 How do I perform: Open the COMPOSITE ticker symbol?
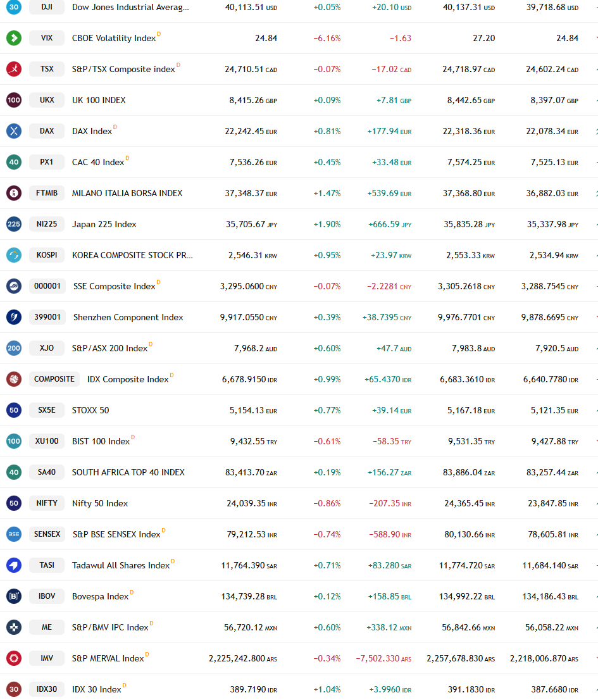coord(54,379)
